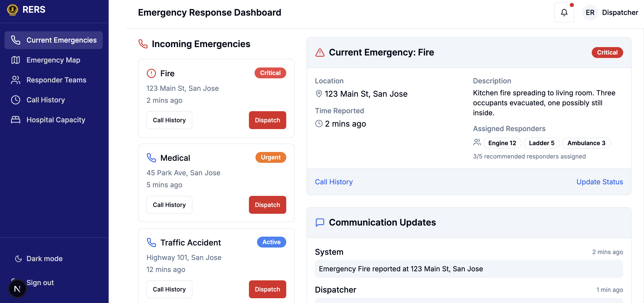Click the Traffic Accident phone icon
The image size is (644, 303).
[151, 243]
